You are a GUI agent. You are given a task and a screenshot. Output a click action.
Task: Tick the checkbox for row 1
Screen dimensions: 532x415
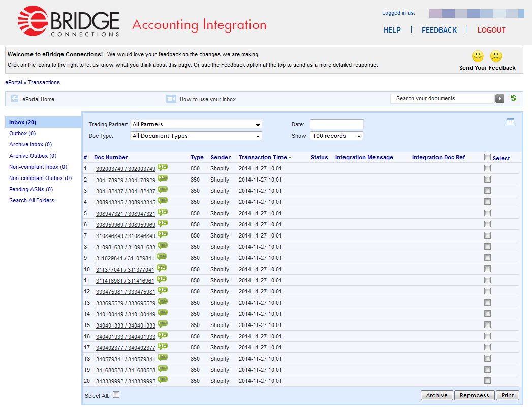[x=487, y=168]
